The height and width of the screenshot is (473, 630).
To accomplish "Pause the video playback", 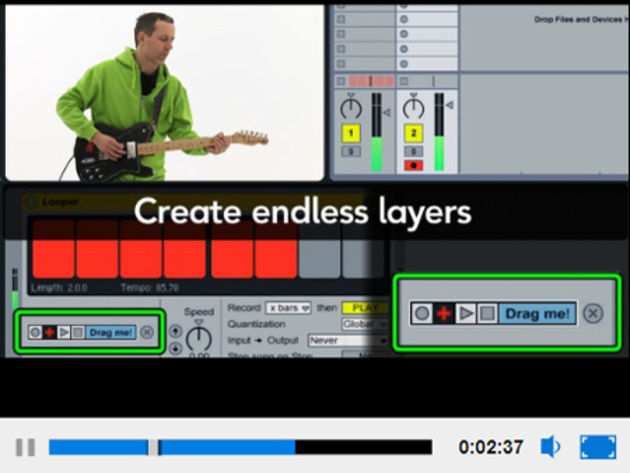I will point(25,447).
